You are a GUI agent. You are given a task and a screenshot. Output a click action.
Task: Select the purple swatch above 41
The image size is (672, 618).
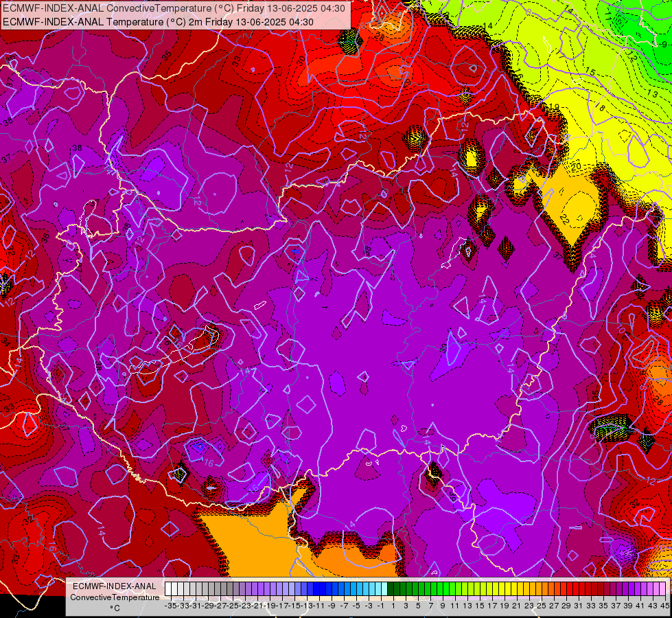[x=638, y=589]
